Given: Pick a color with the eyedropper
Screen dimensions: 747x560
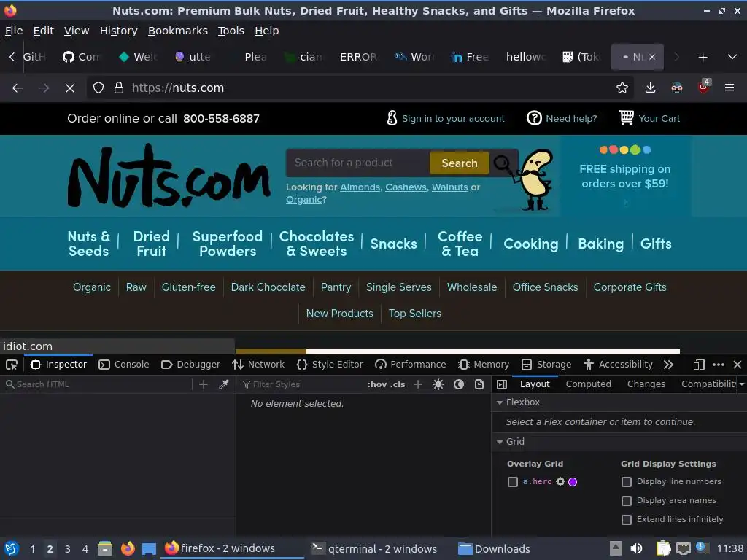Looking at the screenshot, I should point(223,384).
